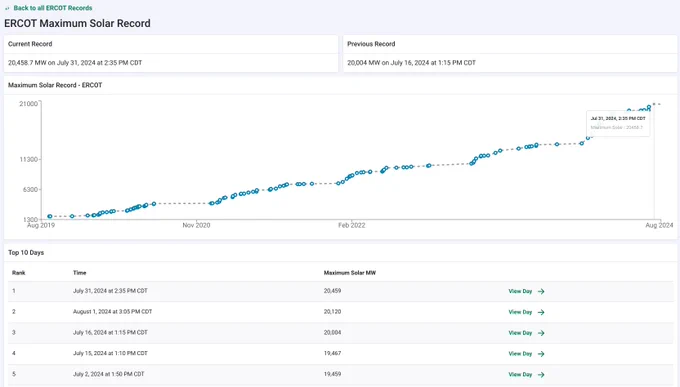Click the 20,120 value in the table
This screenshot has width=680, height=387.
pyautogui.click(x=332, y=312)
